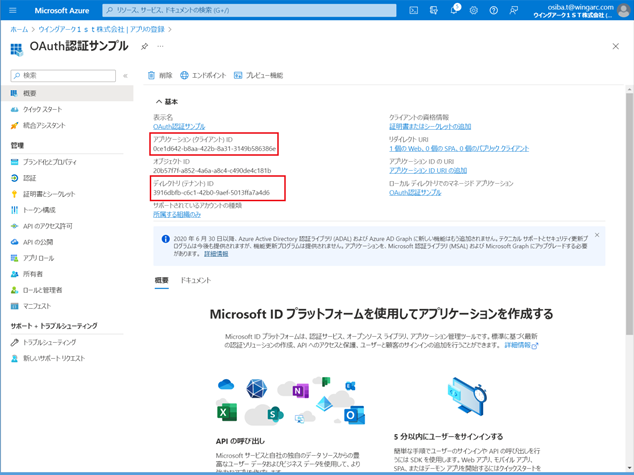The width and height of the screenshot is (634, 475).
Task: Click the vertical scrollbar of the content pane
Action: pyautogui.click(x=629, y=213)
